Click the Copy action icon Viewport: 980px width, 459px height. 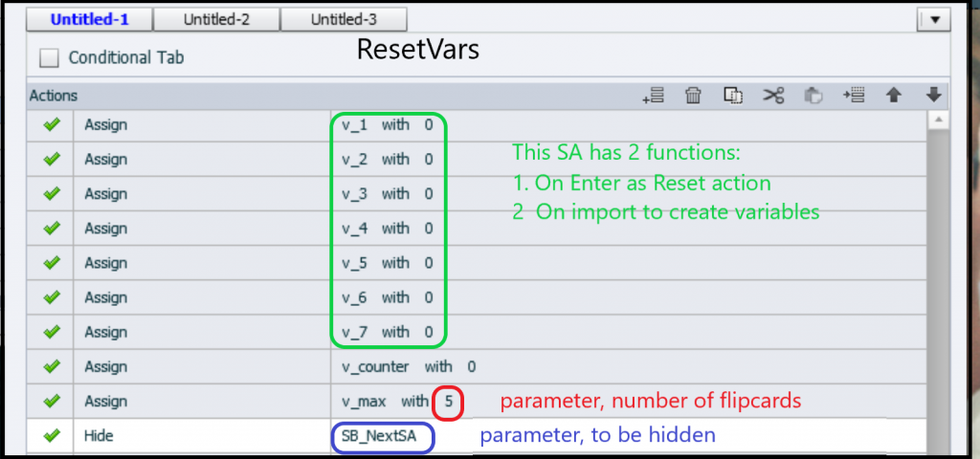tap(733, 96)
